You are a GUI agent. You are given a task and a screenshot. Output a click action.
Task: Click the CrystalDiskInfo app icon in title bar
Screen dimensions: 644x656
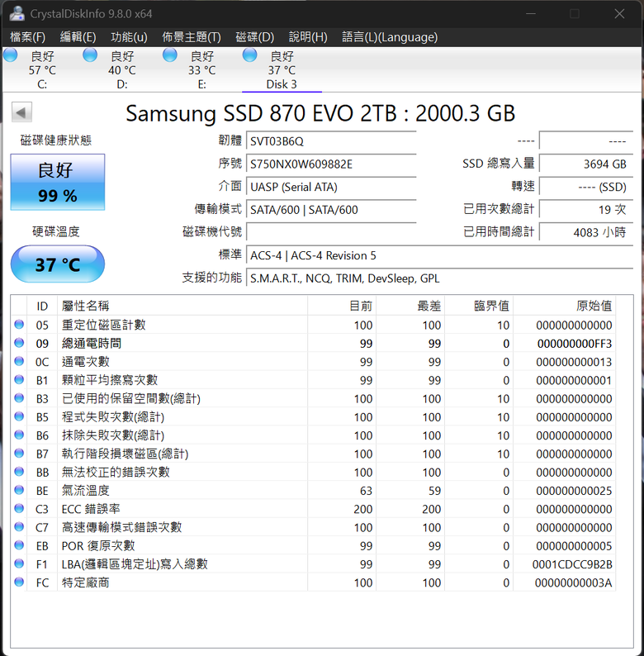pos(17,13)
